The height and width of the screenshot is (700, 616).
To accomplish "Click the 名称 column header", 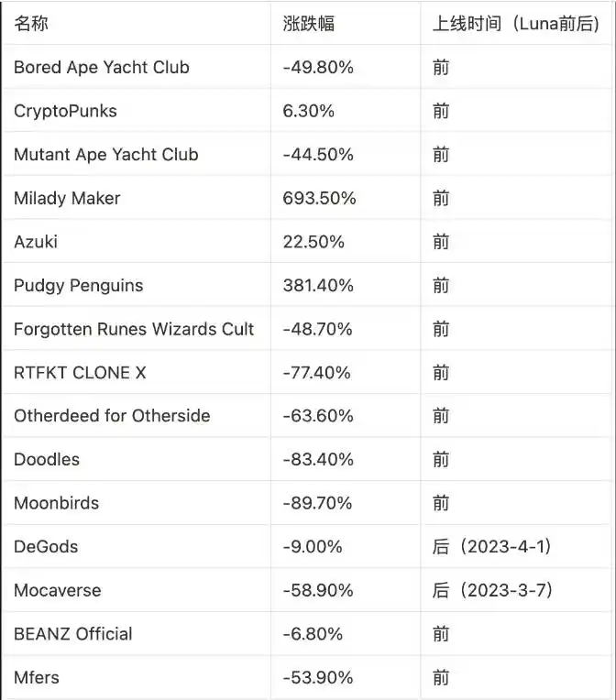I will pos(31,24).
